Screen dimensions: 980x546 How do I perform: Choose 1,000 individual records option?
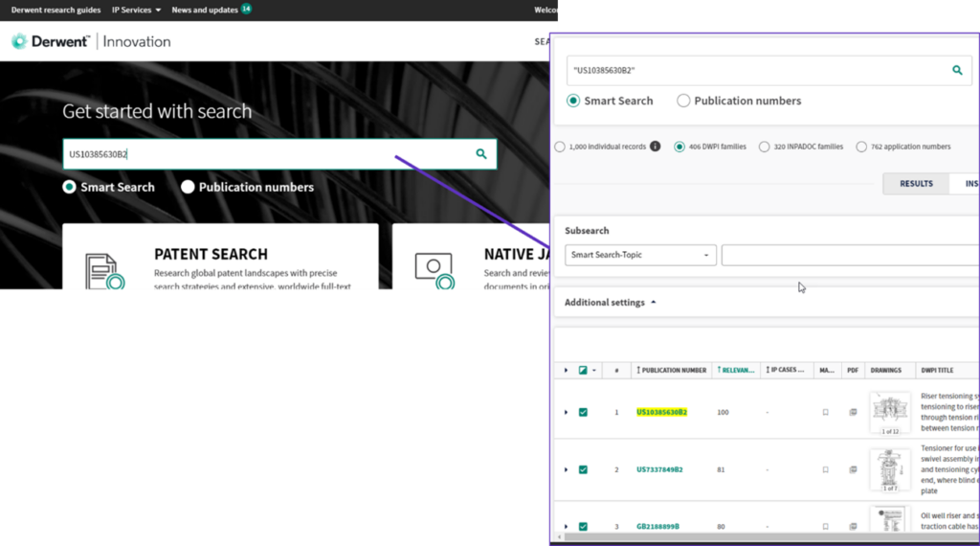[559, 147]
